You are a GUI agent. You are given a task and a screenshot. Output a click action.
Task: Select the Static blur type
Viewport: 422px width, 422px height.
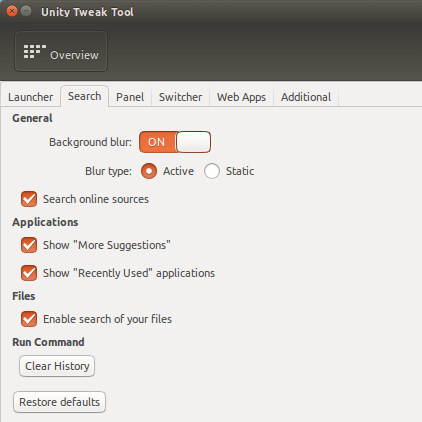coord(212,171)
